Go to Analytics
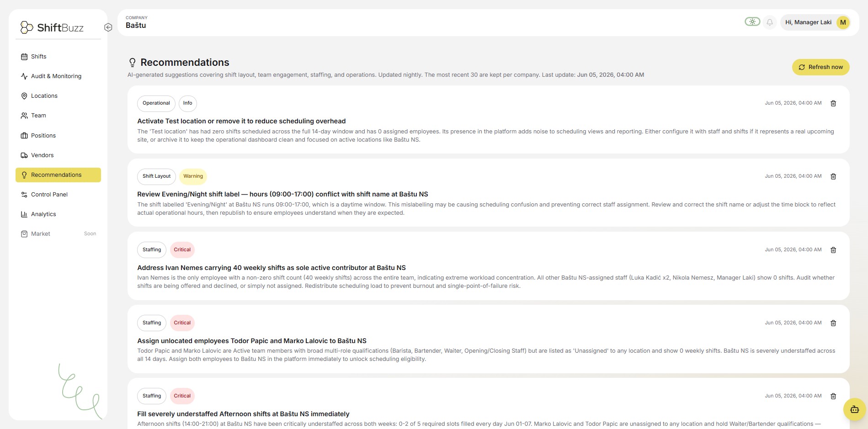 point(58,214)
